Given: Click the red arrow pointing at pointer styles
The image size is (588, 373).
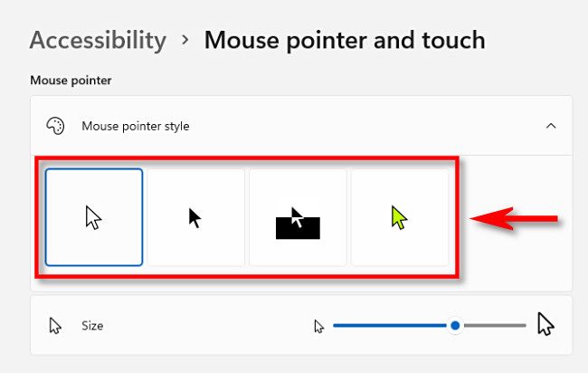Looking at the screenshot, I should point(517,220).
